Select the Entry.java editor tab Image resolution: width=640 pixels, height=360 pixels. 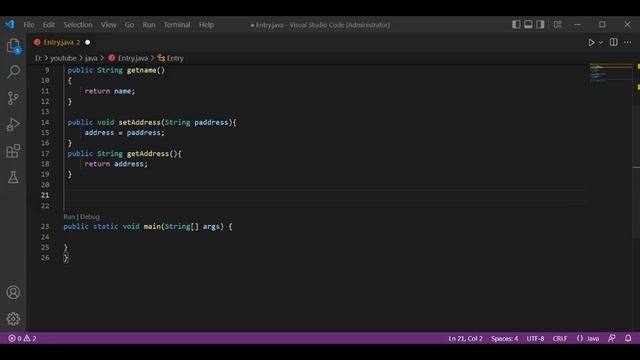coord(61,42)
